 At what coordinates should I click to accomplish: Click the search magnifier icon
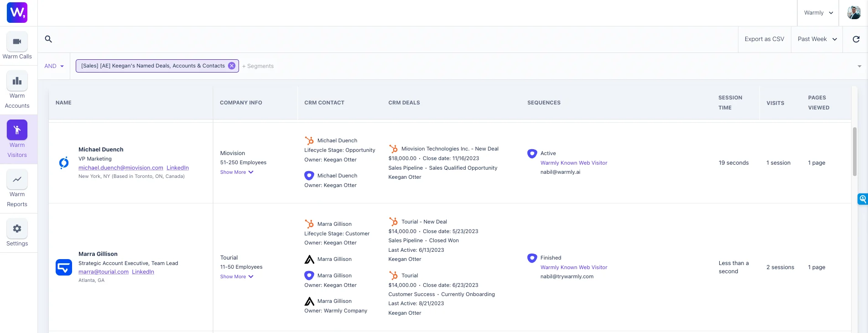pyautogui.click(x=48, y=39)
